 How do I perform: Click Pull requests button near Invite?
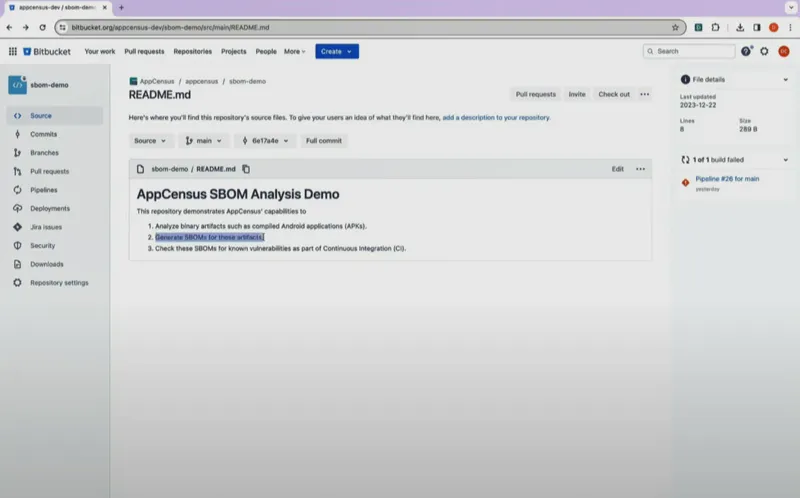535,94
